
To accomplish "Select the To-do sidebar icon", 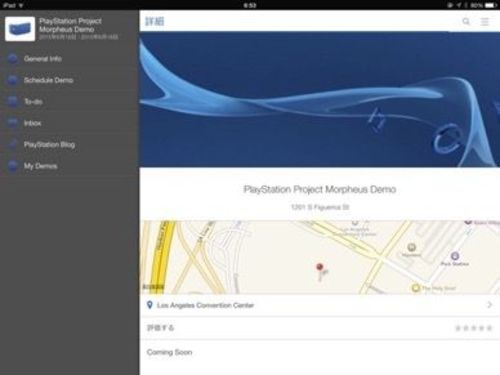I will pyautogui.click(x=13, y=101).
